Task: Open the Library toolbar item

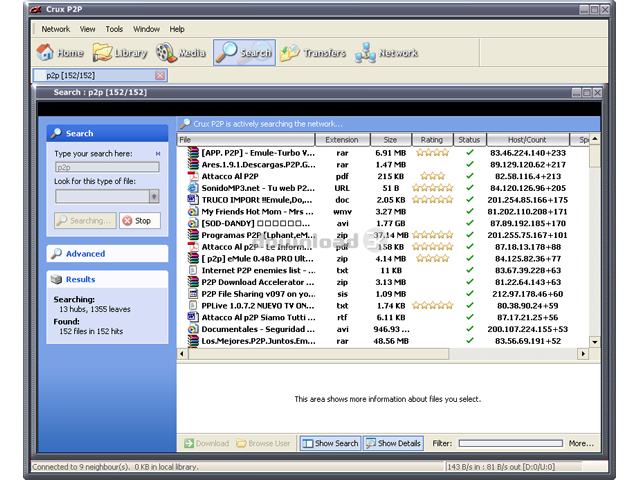Action: 119,53
